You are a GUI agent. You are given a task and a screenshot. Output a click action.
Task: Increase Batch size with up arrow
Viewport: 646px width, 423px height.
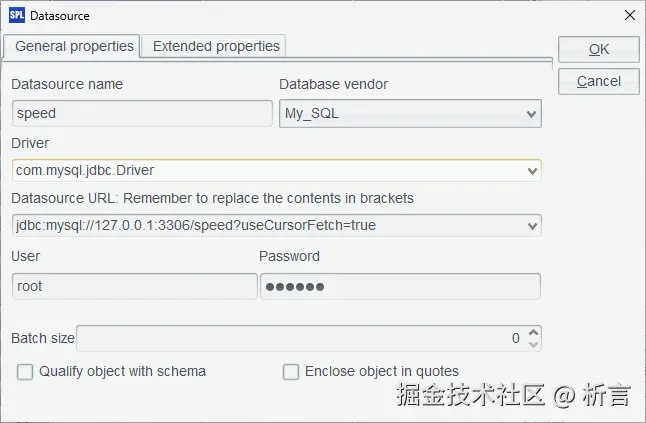[x=534, y=332]
